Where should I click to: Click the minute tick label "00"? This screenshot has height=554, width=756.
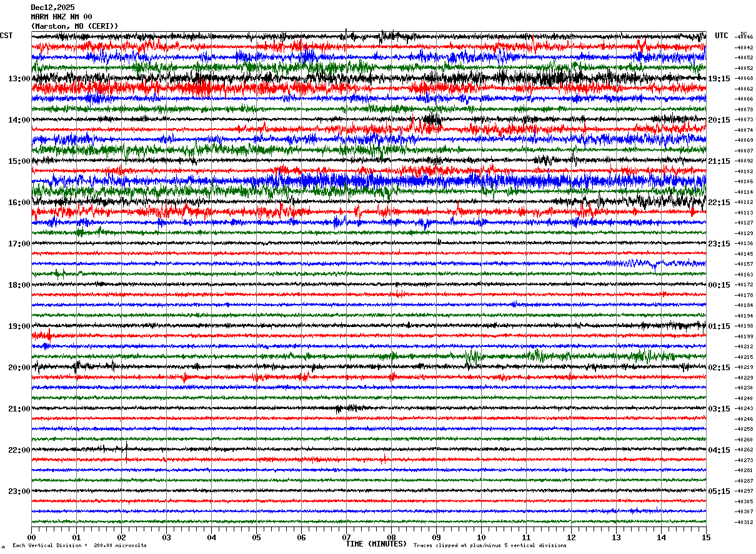[x=31, y=537]
